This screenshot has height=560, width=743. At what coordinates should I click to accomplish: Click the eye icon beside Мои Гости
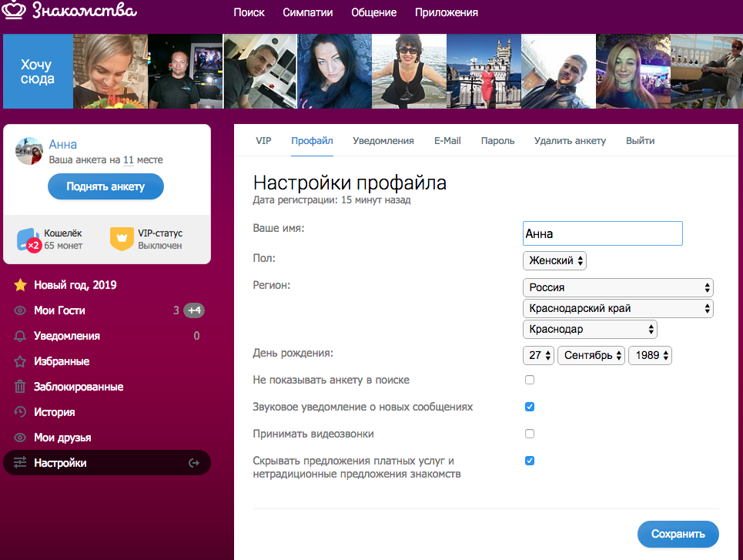[20, 310]
